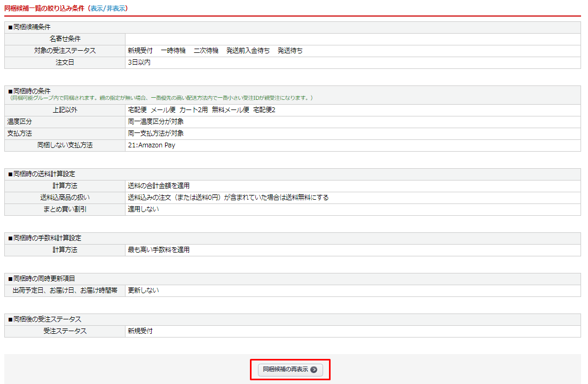Select the 同一温度区分が対象 value
588x384 pixels.
[x=156, y=122]
